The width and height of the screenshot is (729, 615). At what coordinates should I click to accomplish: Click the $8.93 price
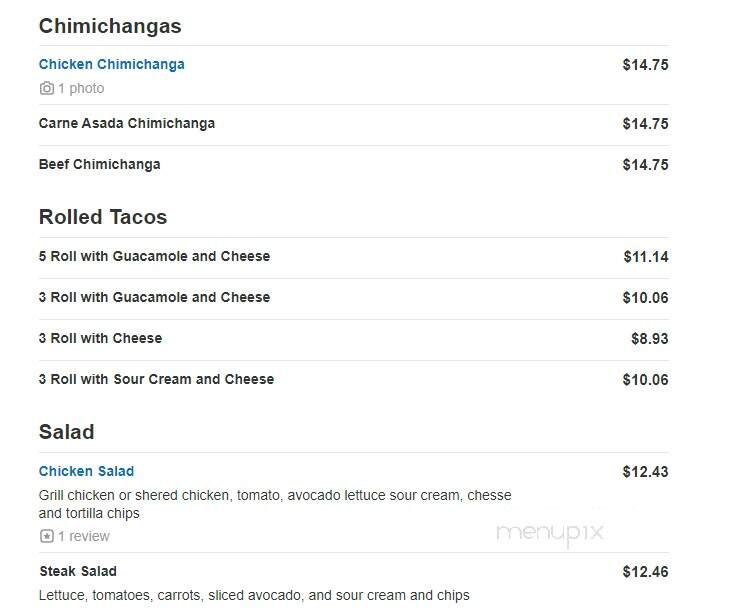[x=649, y=338]
